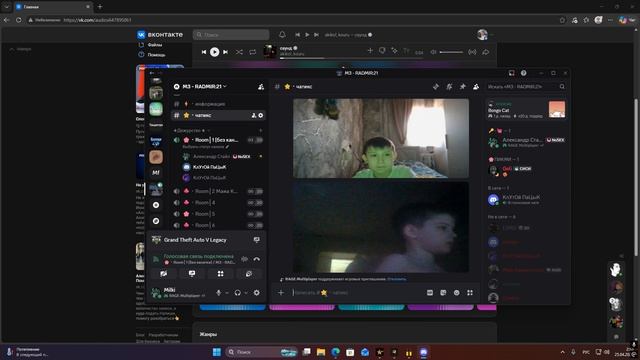640x360 pixels.
Task: Open the VK profile avatar menu
Action: point(483,35)
